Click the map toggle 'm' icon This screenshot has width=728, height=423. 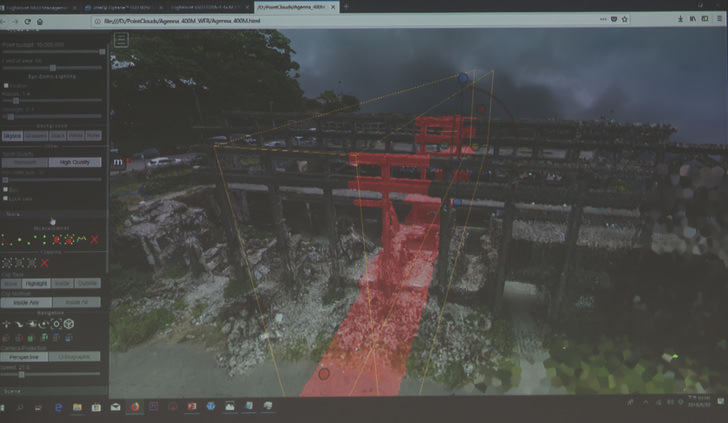(x=118, y=162)
